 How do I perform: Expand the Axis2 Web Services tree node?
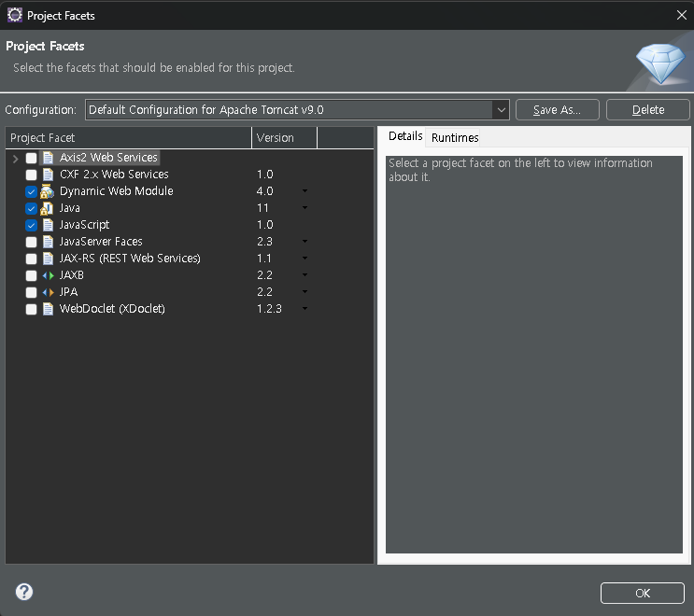pos(16,159)
